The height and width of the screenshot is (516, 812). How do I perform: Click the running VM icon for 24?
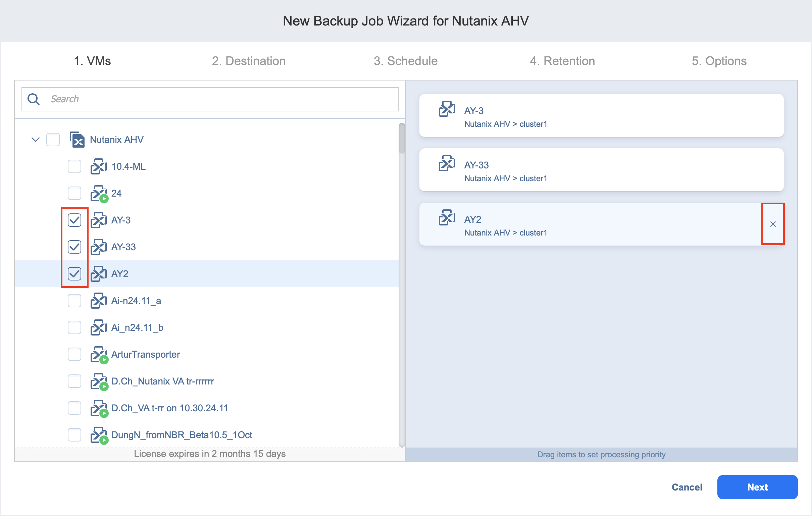pos(98,194)
